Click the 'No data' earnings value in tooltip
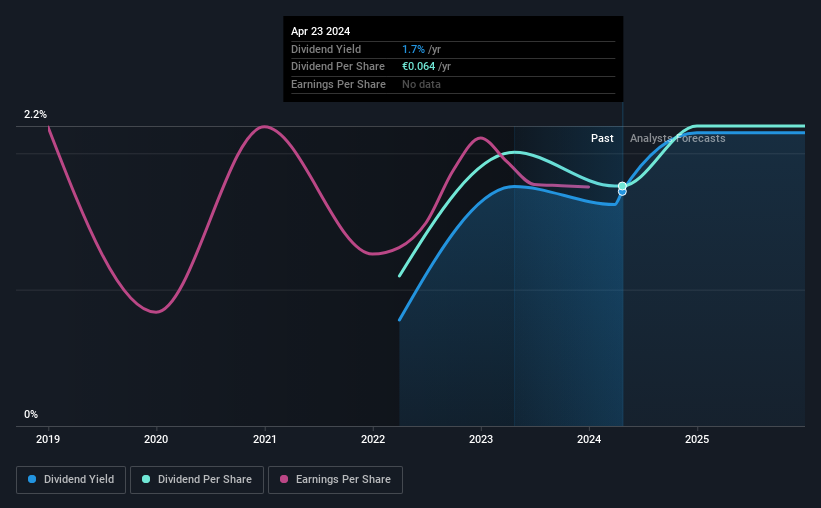821x508 pixels. point(421,84)
